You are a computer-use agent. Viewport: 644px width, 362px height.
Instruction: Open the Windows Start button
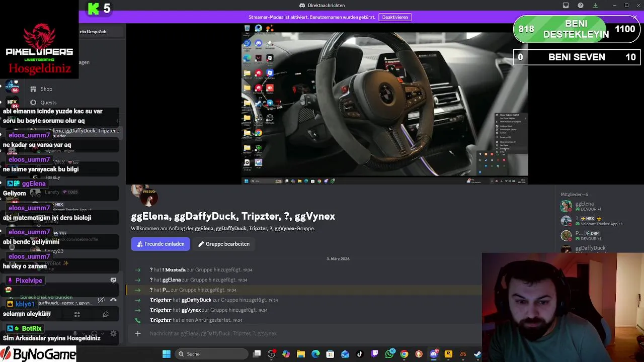coord(167,354)
